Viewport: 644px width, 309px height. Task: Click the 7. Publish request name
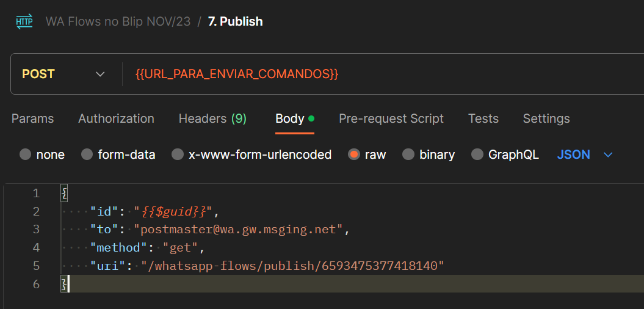point(236,21)
